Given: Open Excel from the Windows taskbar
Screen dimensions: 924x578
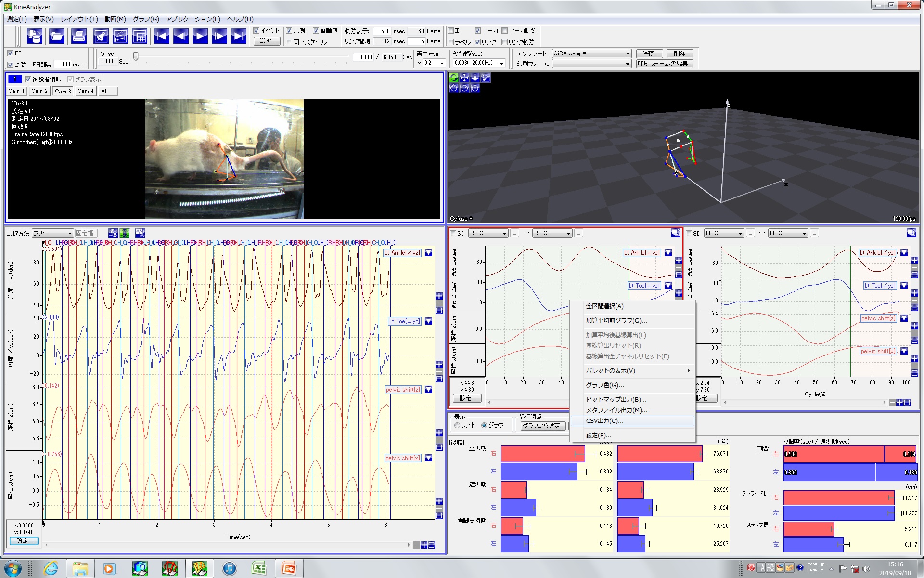Looking at the screenshot, I should pyautogui.click(x=259, y=568).
